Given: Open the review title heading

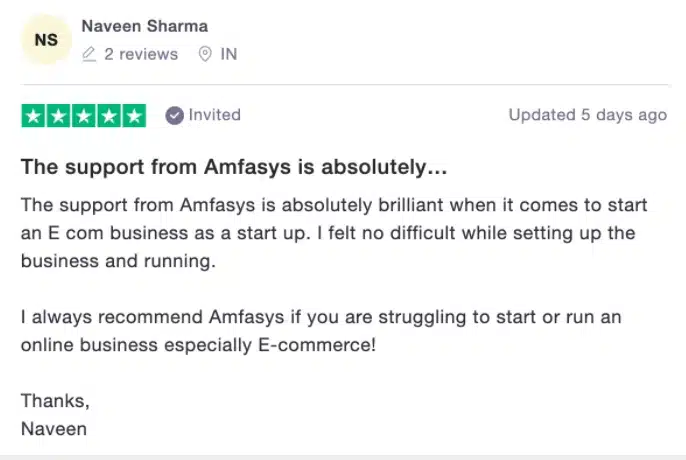Looking at the screenshot, I should (x=234, y=167).
